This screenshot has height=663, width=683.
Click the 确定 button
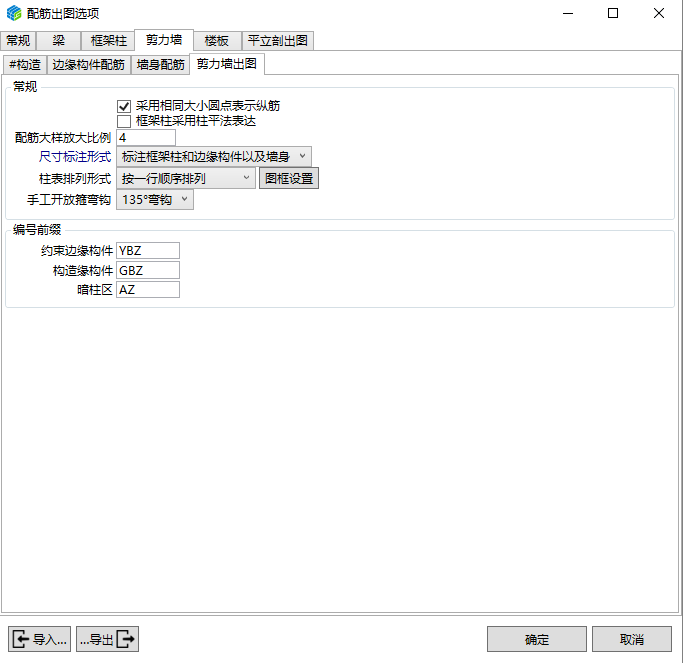[537, 639]
